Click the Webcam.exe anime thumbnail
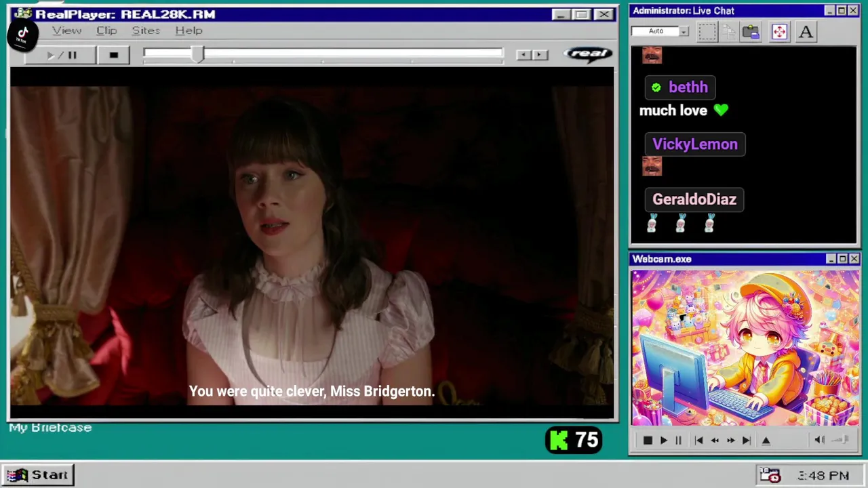This screenshot has width=868, height=488. (x=745, y=348)
